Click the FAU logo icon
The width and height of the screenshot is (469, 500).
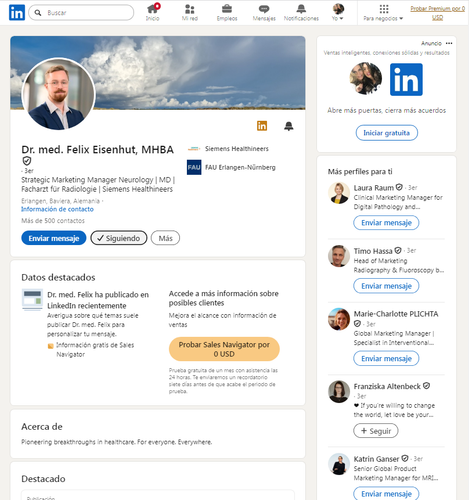tap(194, 167)
